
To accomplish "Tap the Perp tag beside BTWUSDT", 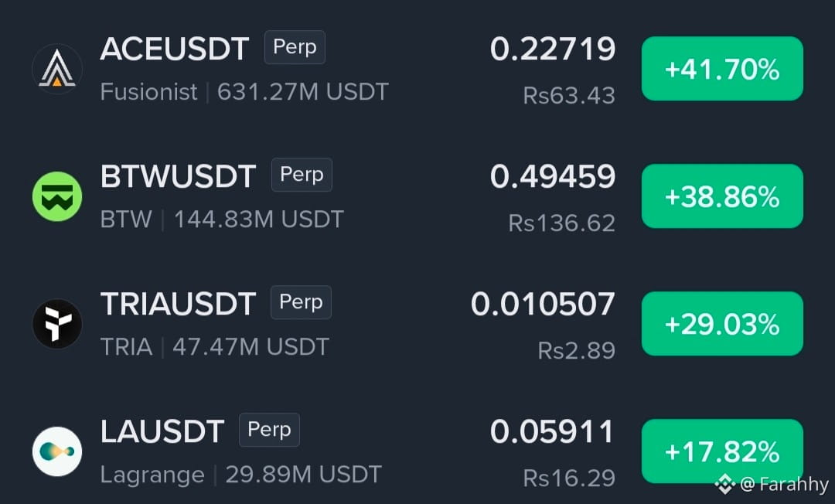I will [x=302, y=175].
